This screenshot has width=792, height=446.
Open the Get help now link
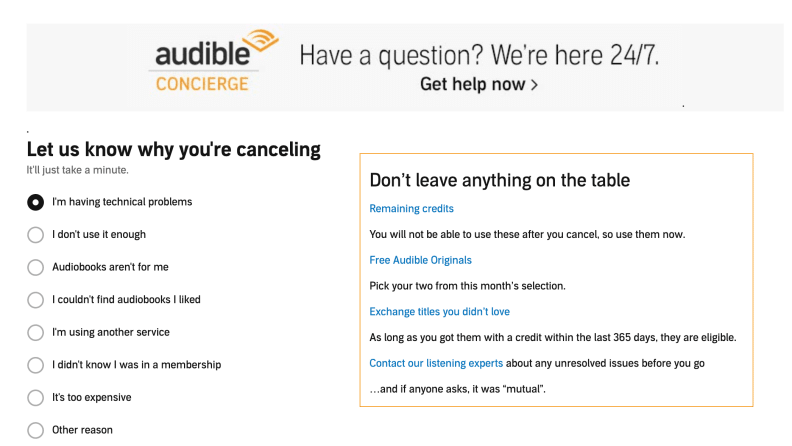pyautogui.click(x=479, y=84)
